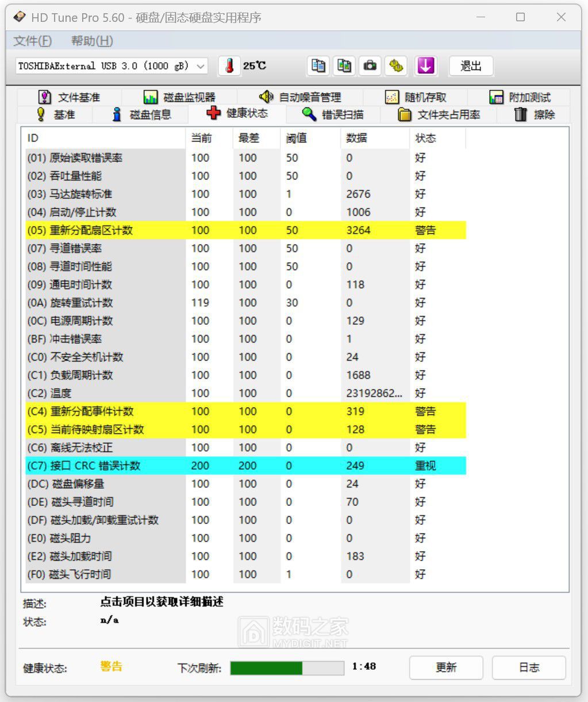Click the 更新 update button
The image size is (588, 702).
coord(446,668)
